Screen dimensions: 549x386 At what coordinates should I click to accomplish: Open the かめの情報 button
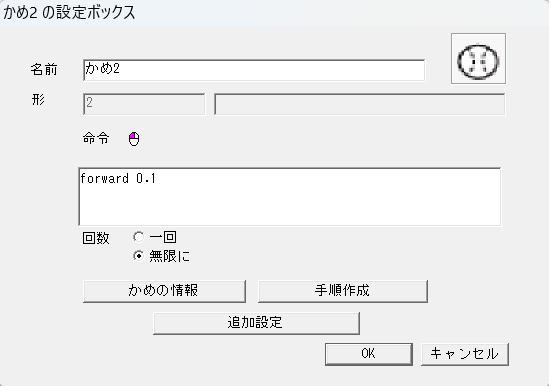tap(164, 291)
